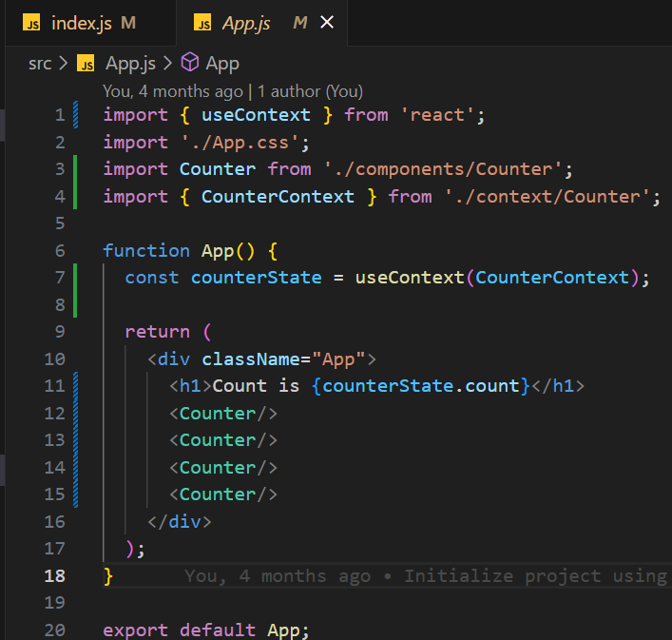Switch to the index.js tab

point(90,23)
